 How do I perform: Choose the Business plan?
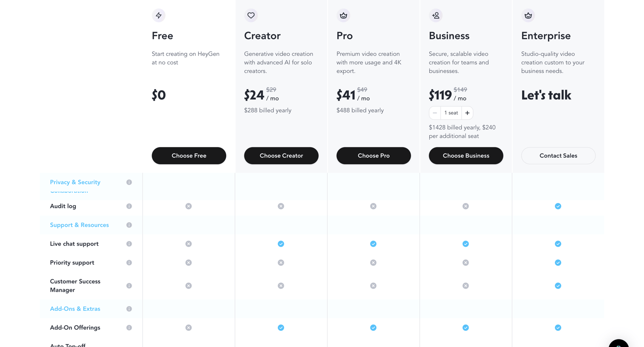coord(466,156)
